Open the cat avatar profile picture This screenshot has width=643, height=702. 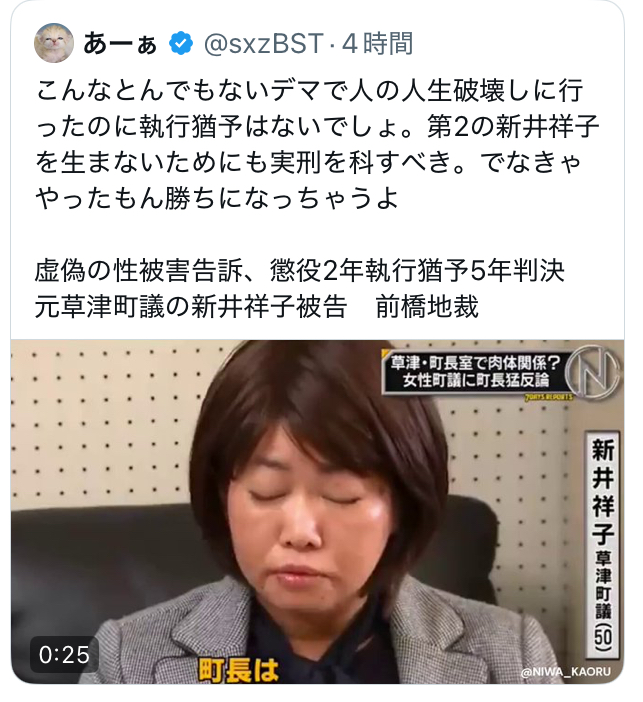pyautogui.click(x=54, y=43)
